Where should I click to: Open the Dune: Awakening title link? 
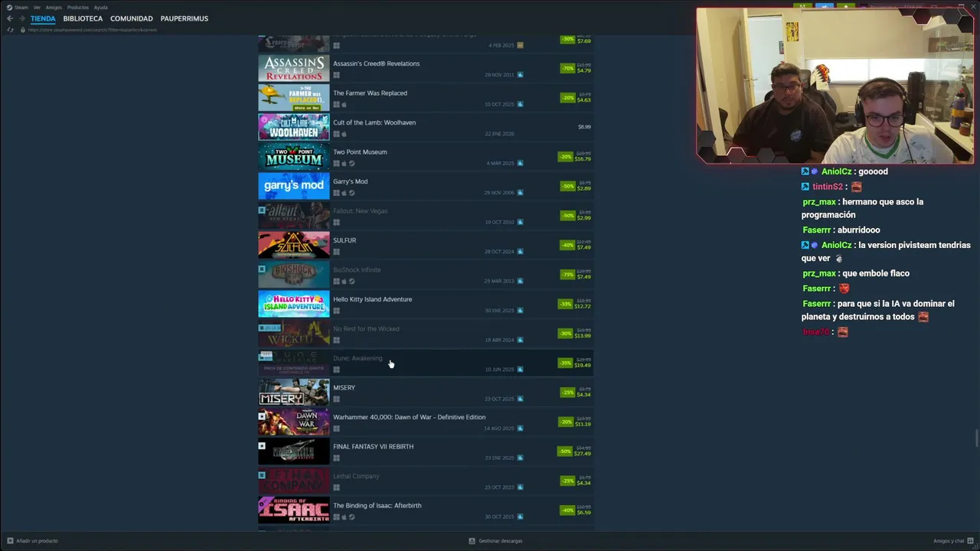[358, 358]
